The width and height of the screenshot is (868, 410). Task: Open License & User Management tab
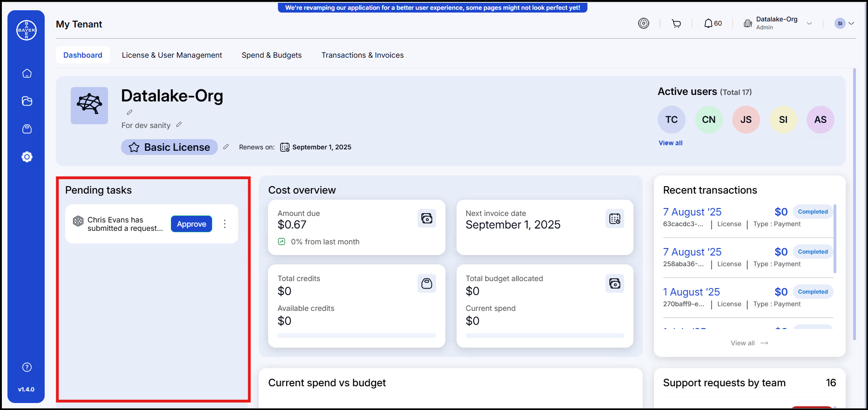(172, 55)
